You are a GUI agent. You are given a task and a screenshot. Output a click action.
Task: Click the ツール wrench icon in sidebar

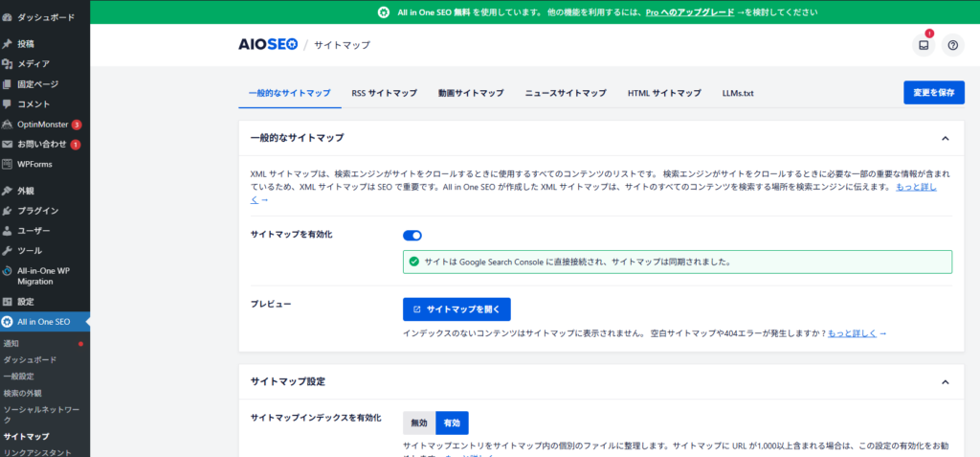[x=8, y=250]
